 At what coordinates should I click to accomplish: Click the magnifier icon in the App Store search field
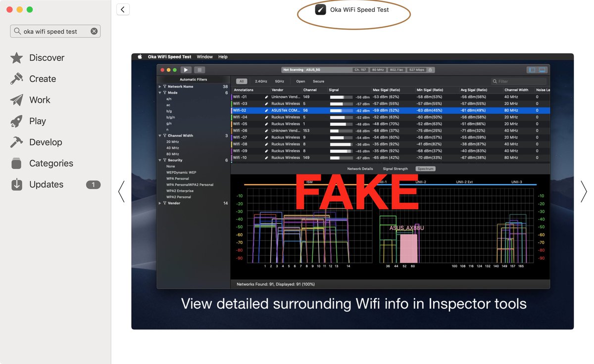[17, 31]
